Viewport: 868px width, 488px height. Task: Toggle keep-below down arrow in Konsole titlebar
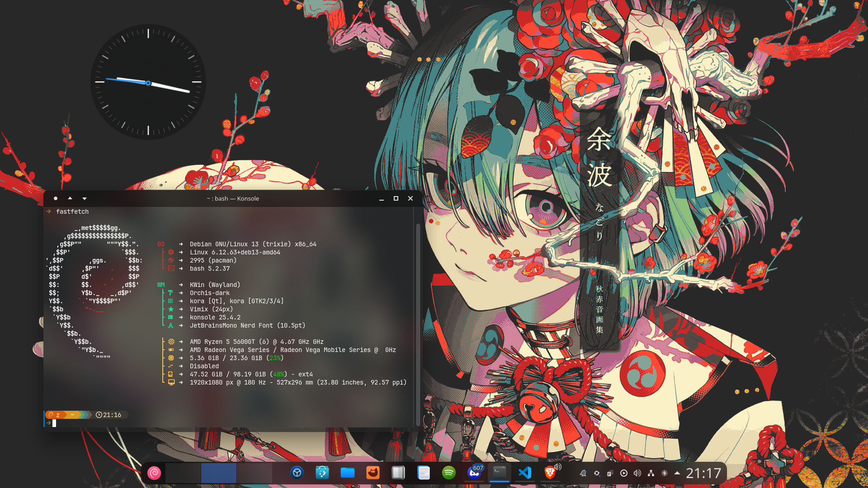(85, 198)
